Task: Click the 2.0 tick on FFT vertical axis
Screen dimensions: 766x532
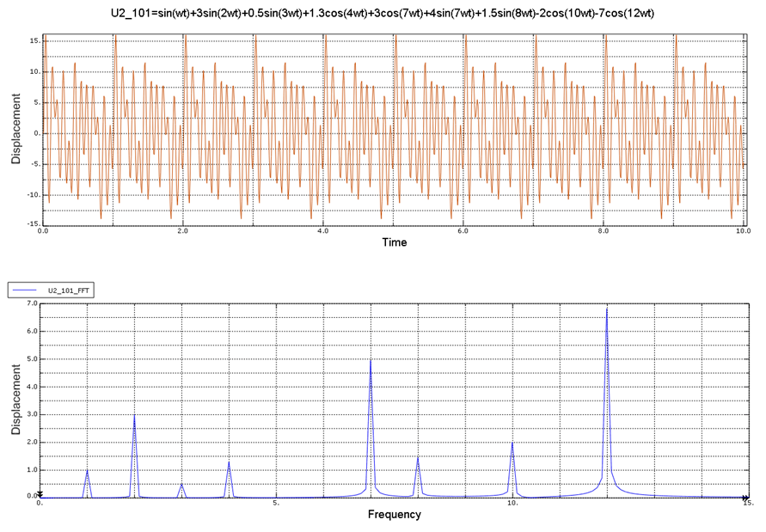Action: click(33, 443)
